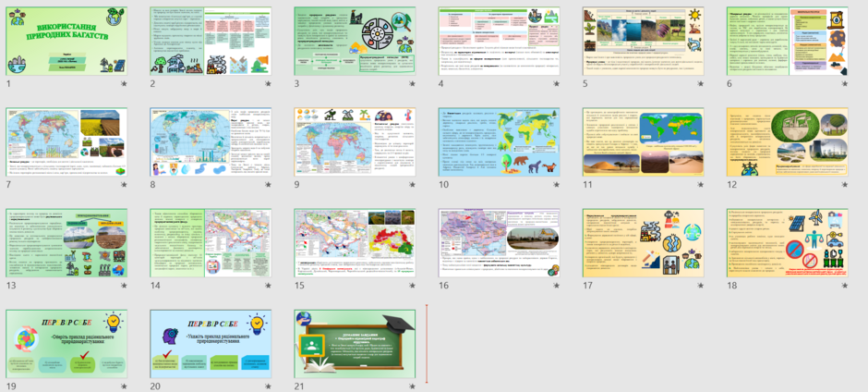Click the star icon beneath slide 6

[x=845, y=83]
